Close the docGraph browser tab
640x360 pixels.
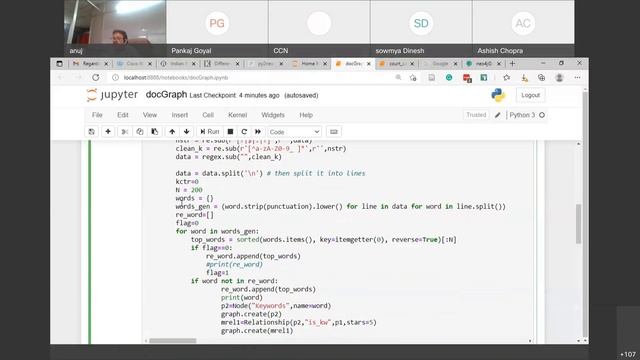pos(368,64)
